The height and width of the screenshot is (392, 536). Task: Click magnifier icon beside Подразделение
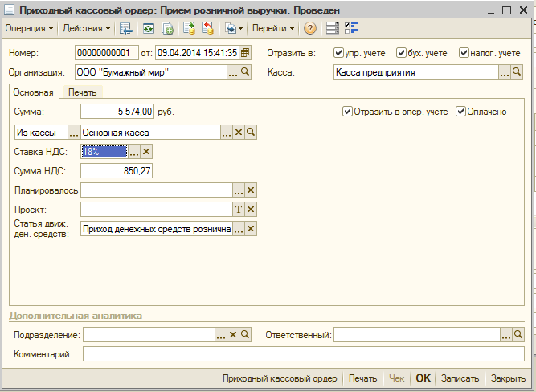245,335
